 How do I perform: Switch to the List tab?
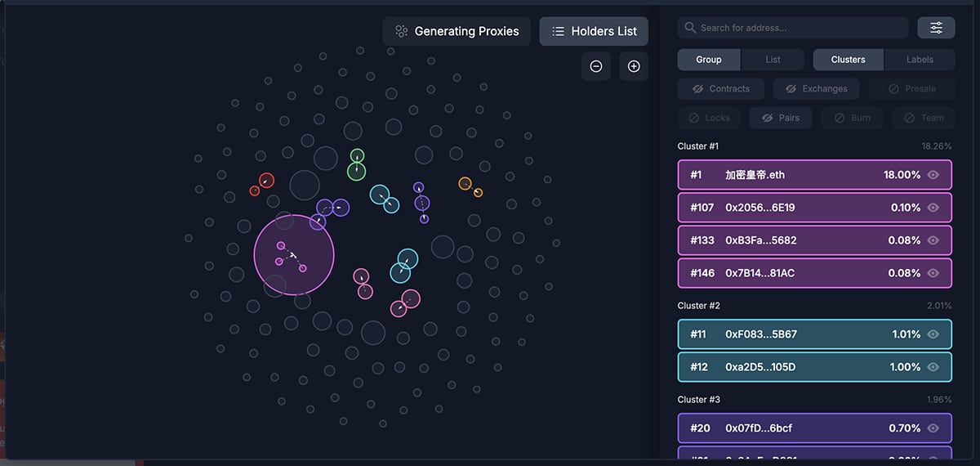click(773, 60)
